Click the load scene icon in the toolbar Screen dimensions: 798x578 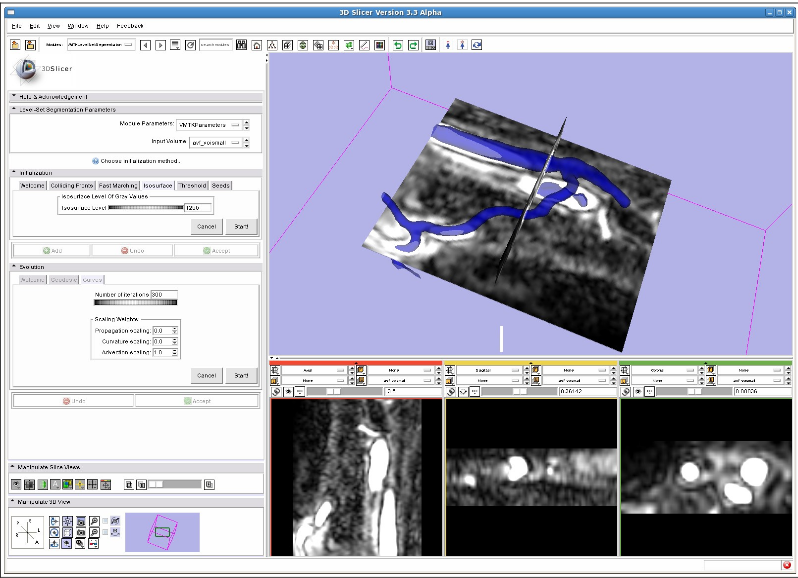16,45
